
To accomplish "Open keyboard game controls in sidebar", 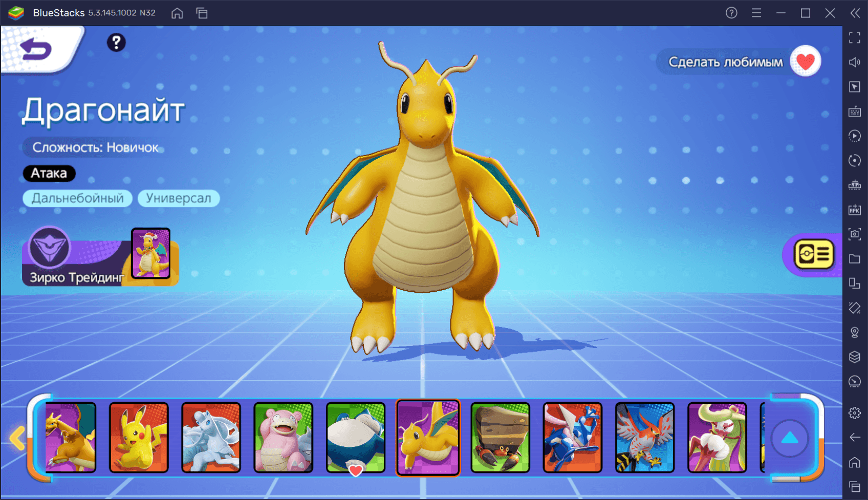I will point(855,111).
